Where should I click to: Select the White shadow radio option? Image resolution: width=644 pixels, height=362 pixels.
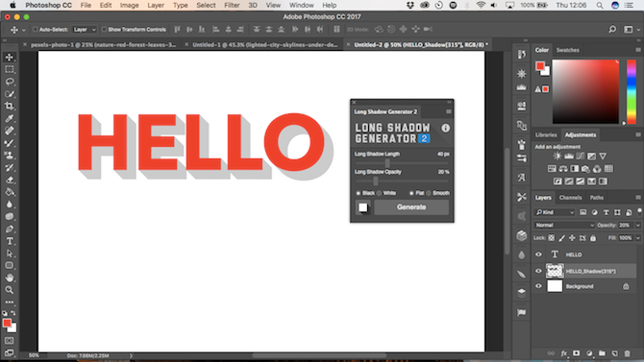[379, 193]
